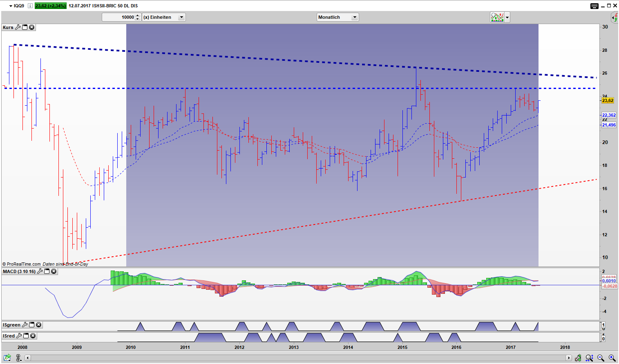
Task: Remove the MACD indicator panel
Action: tap(54, 271)
